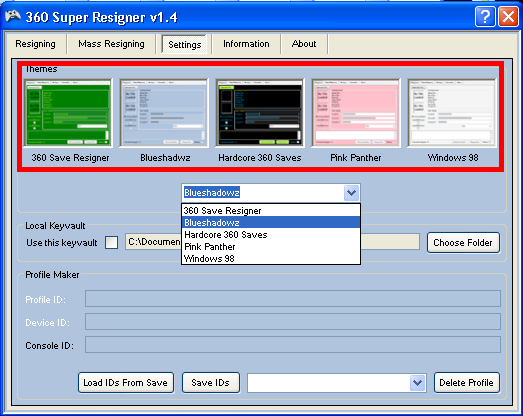Click the Device ID input field
Viewport: 523px width, 416px height.
coord(293,322)
